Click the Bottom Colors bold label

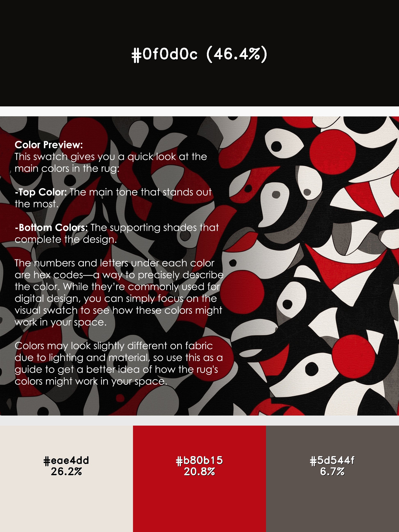tap(51, 228)
